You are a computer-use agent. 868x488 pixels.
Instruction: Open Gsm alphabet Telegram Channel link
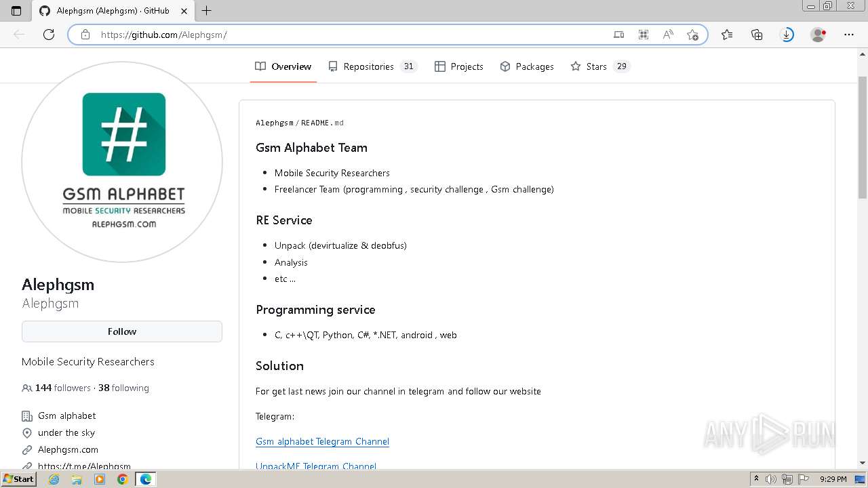pyautogui.click(x=322, y=441)
